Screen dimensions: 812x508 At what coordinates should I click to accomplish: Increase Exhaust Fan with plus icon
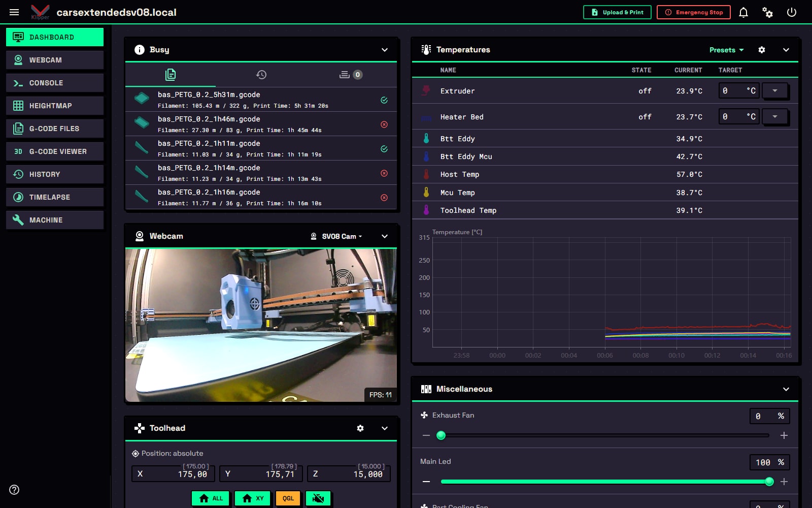[x=784, y=435]
